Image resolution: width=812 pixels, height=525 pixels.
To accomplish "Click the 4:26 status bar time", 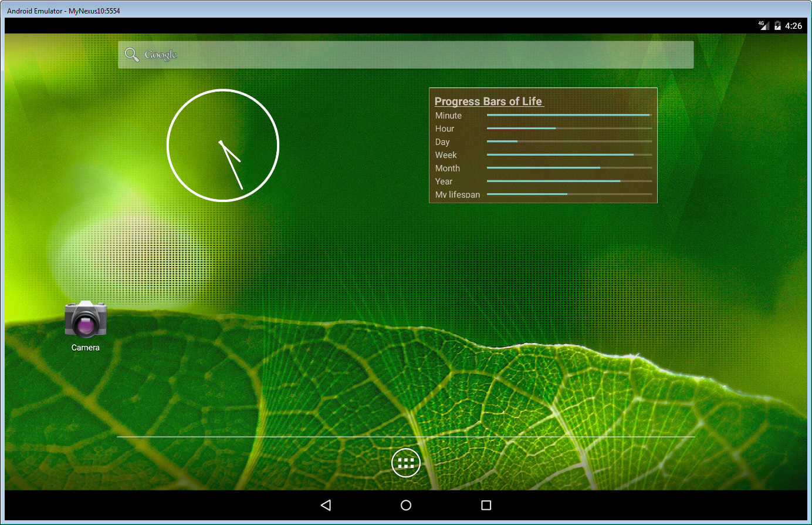I will coord(794,26).
